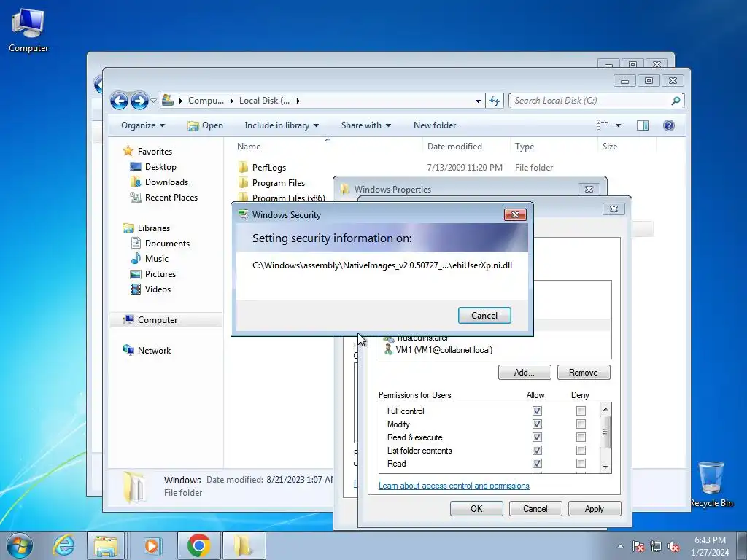Screen dimensions: 747x560
Task: Open the Include in library menu
Action: 282,125
